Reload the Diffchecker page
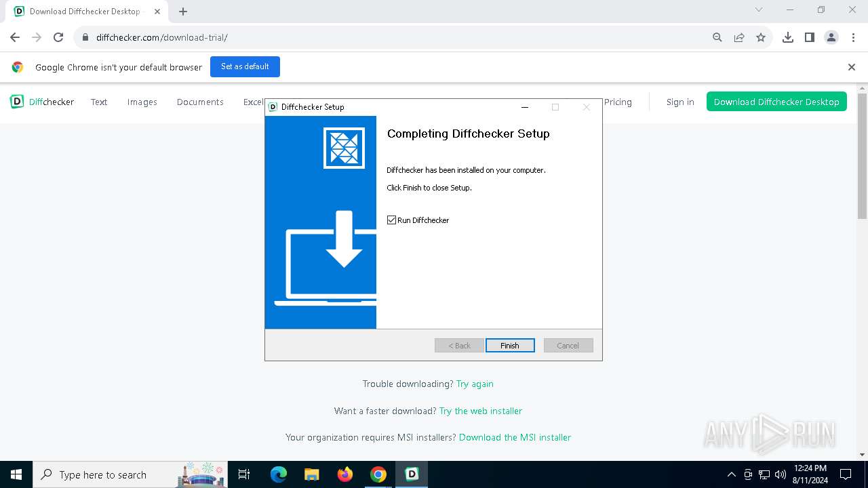 coord(58,37)
